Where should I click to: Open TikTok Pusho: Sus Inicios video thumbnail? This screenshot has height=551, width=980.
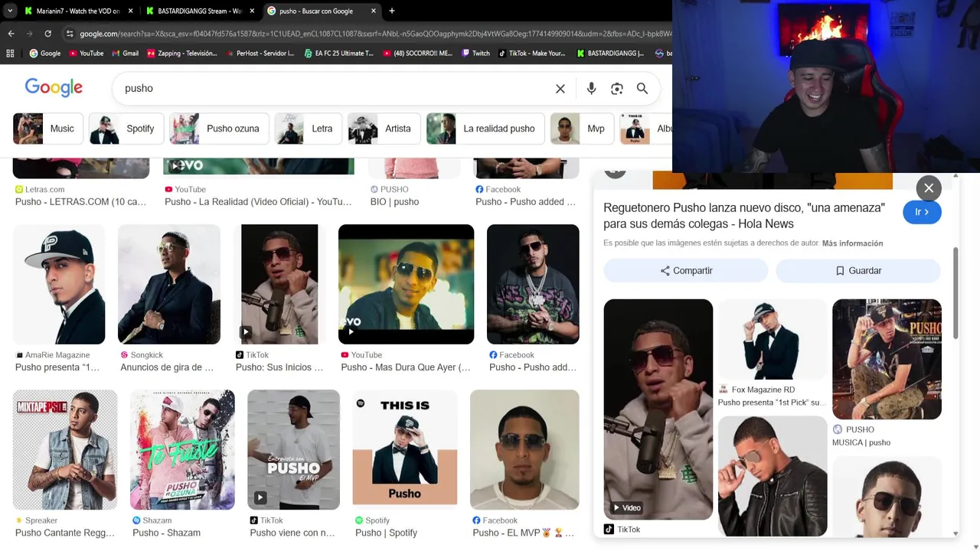(x=279, y=284)
